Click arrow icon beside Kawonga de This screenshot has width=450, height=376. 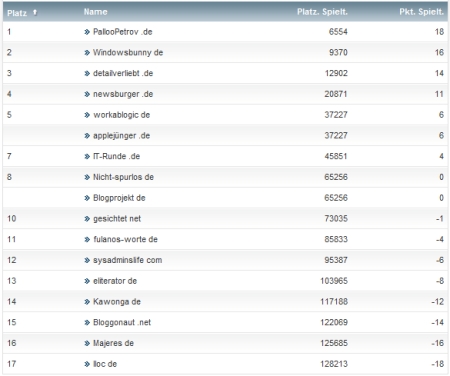coord(87,302)
